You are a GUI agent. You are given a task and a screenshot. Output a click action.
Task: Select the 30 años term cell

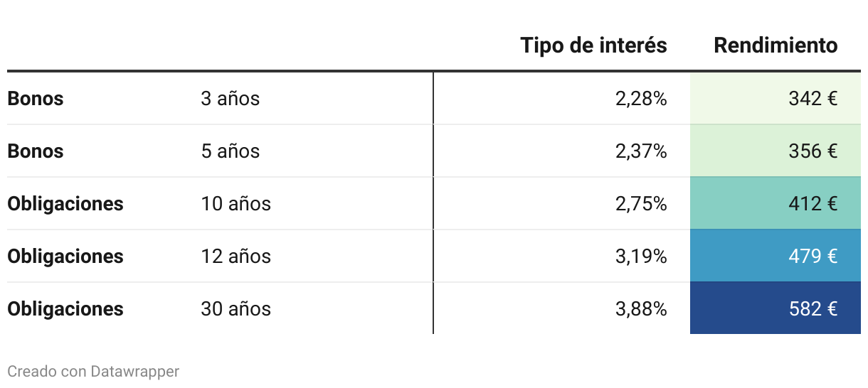(235, 309)
